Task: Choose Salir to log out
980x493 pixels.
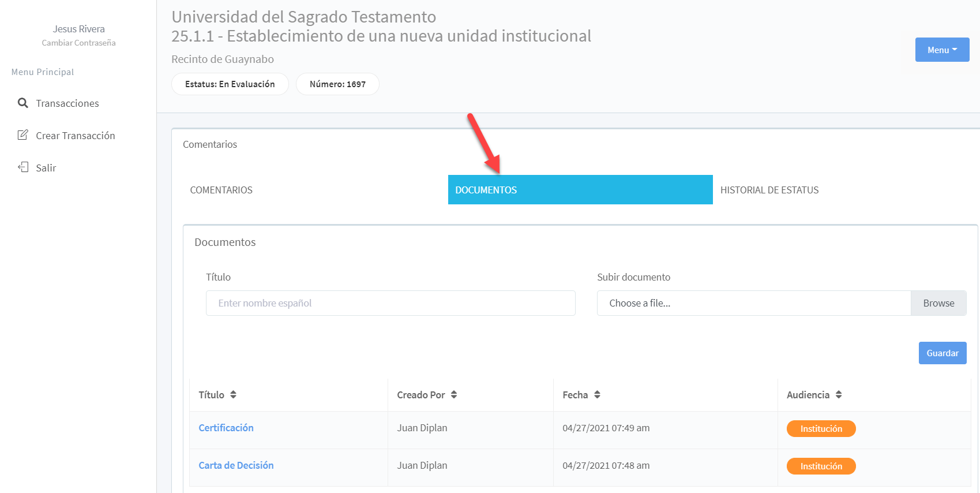Action: tap(46, 168)
